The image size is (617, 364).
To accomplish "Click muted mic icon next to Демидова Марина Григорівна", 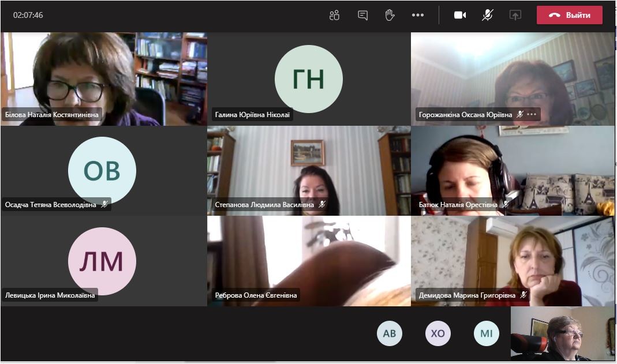I will point(523,295).
